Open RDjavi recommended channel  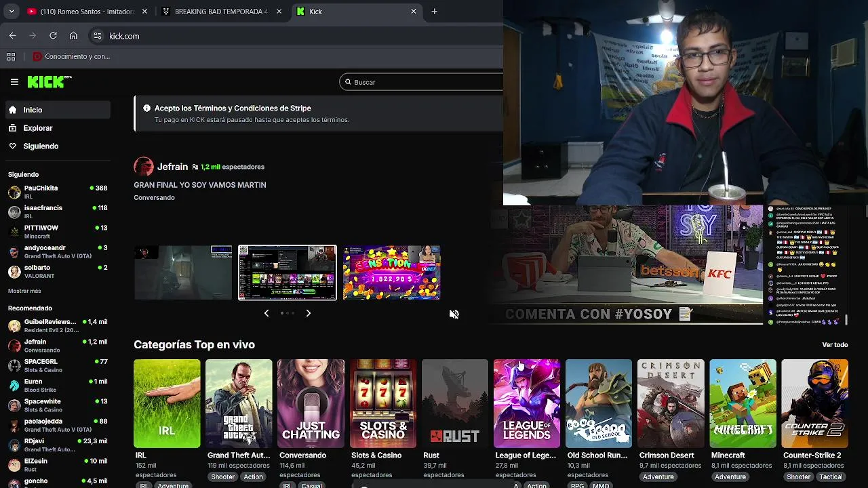tap(58, 445)
